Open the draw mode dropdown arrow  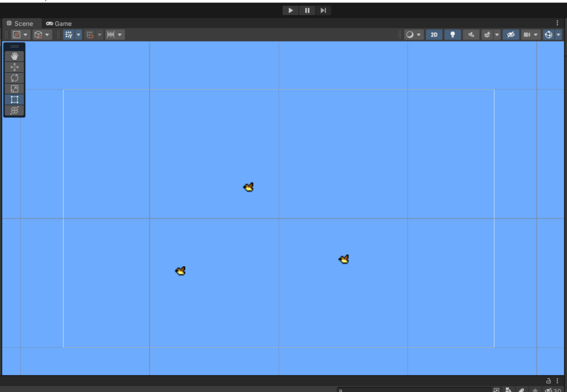tap(419, 35)
